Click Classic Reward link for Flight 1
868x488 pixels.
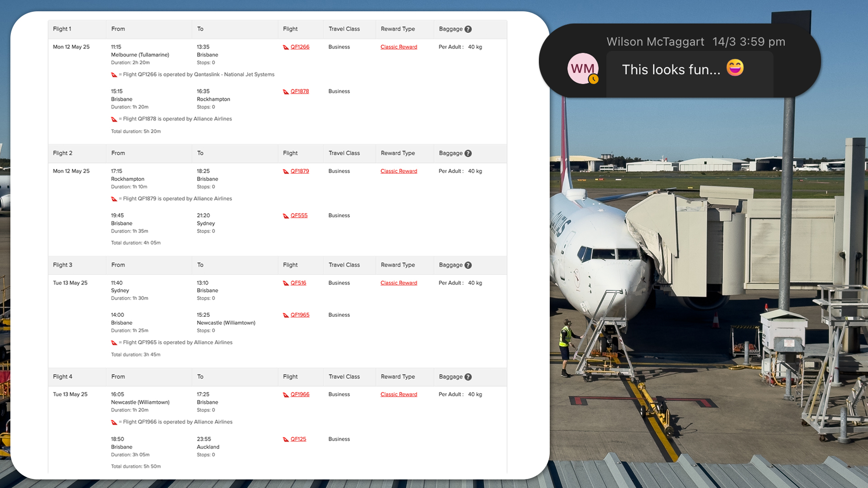[x=399, y=47]
